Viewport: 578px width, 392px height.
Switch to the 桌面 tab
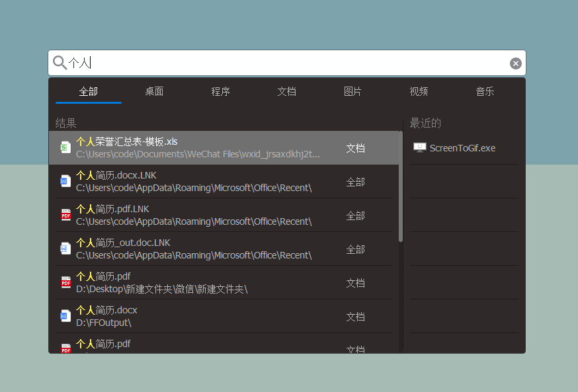(154, 91)
